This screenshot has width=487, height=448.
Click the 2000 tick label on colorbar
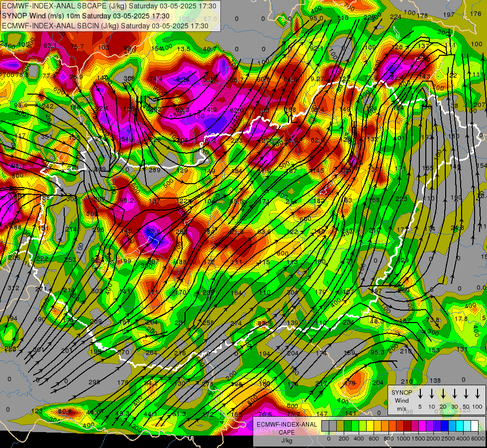pyautogui.click(x=433, y=439)
